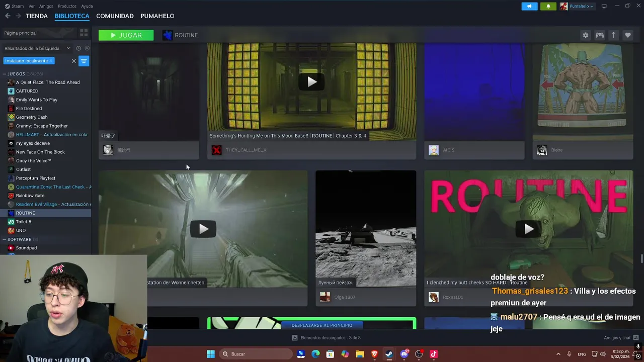Sort library by recent activity clock icon
The image size is (644, 362).
pyautogui.click(x=78, y=48)
